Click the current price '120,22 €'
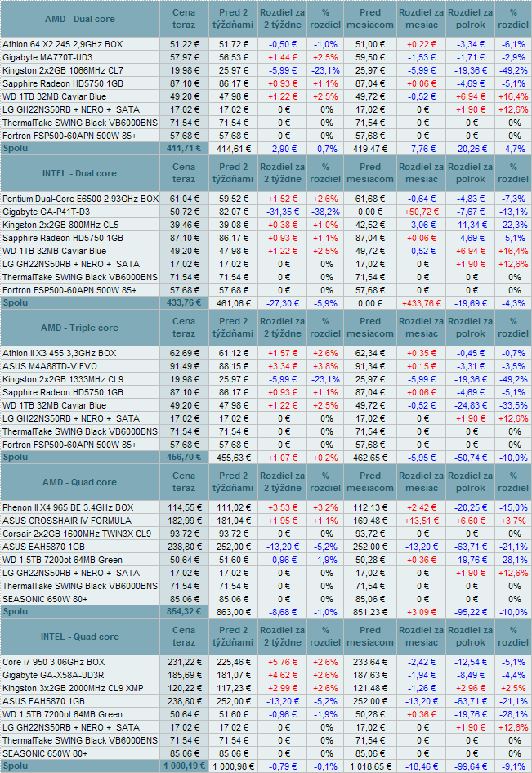 [x=185, y=688]
